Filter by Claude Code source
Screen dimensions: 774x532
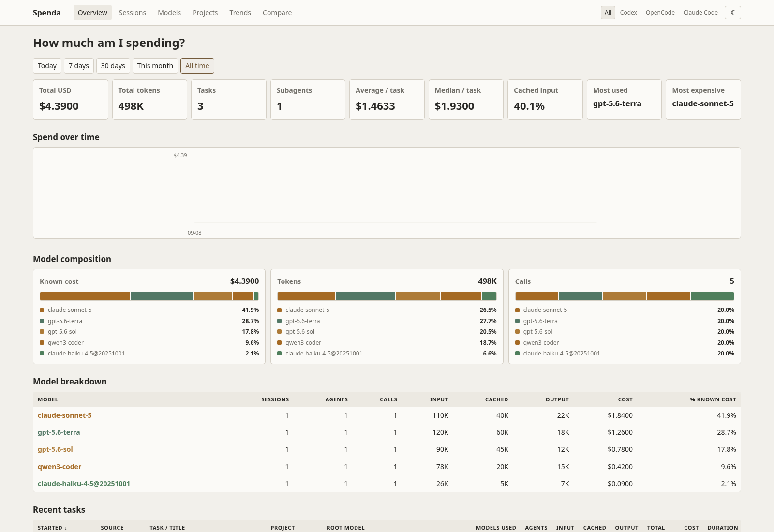point(700,13)
